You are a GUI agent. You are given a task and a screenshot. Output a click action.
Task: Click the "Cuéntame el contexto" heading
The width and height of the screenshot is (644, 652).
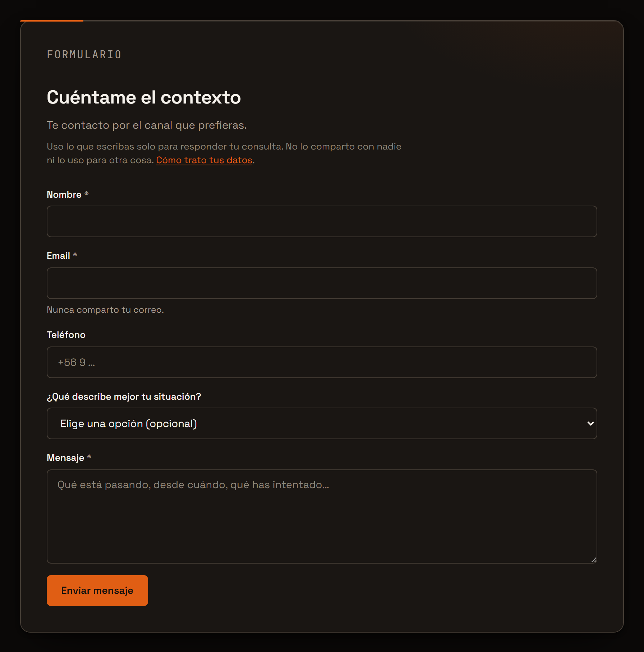point(144,97)
